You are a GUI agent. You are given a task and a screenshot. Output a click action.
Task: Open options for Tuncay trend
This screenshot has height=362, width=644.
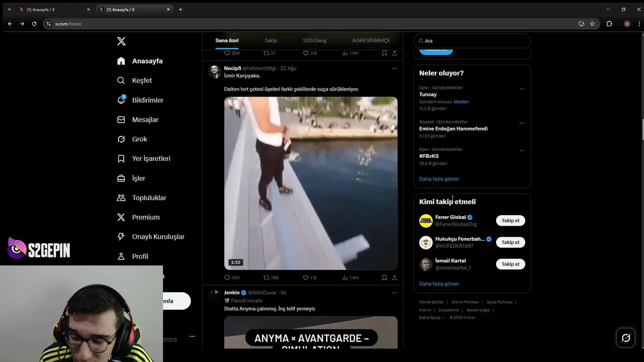pyautogui.click(x=522, y=89)
